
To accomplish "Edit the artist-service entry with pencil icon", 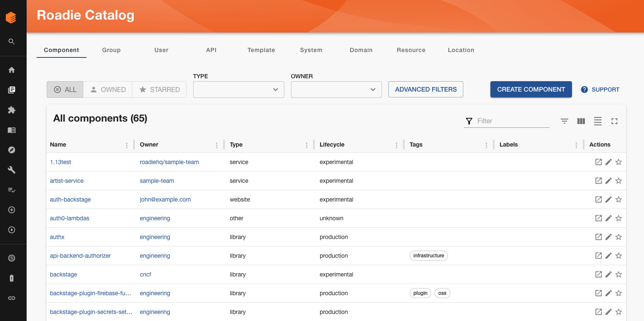I will point(609,181).
